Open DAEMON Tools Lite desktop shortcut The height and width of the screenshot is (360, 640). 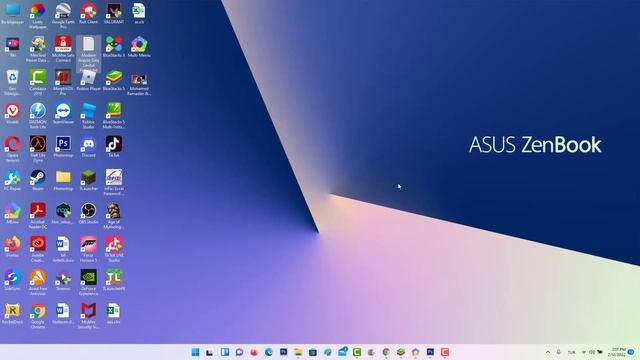click(38, 115)
